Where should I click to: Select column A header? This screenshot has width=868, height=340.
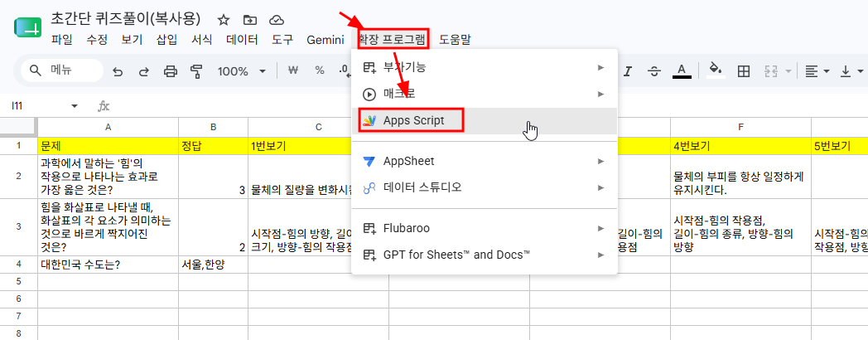pyautogui.click(x=108, y=127)
